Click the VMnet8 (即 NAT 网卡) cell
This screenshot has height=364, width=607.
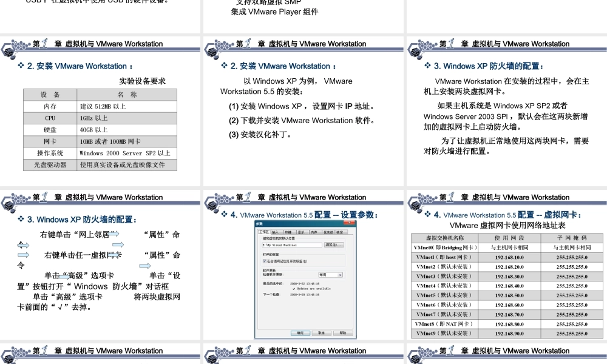[x=445, y=324]
